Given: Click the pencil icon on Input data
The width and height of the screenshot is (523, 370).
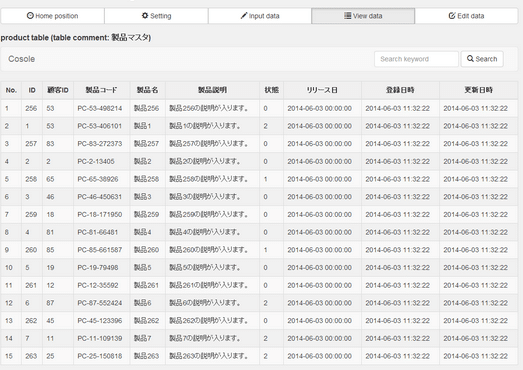Looking at the screenshot, I should [244, 16].
